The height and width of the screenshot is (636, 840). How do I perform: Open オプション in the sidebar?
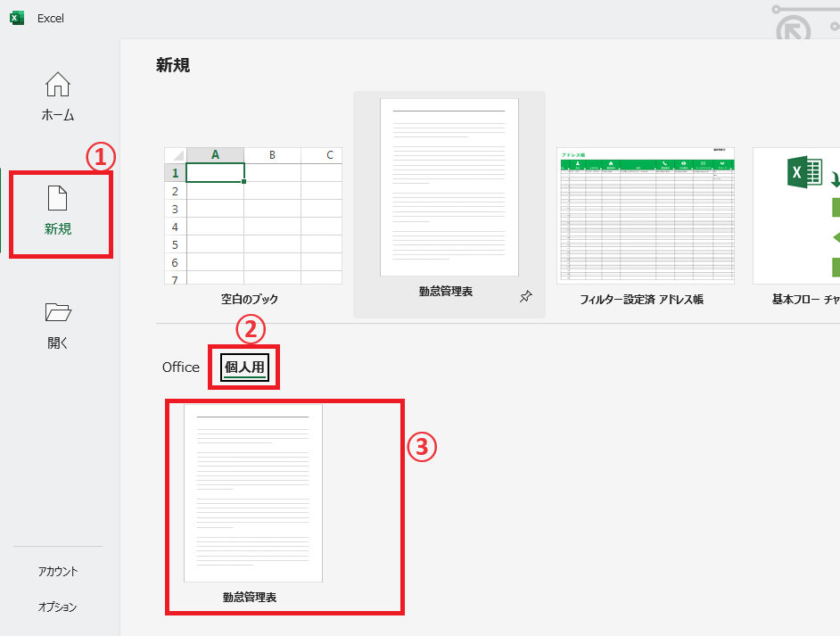click(58, 607)
